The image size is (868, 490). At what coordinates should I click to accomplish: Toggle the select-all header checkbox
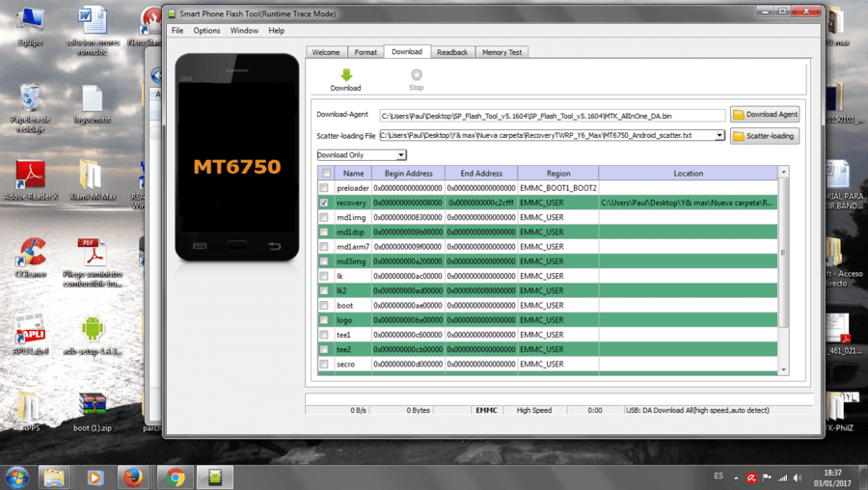coord(327,174)
